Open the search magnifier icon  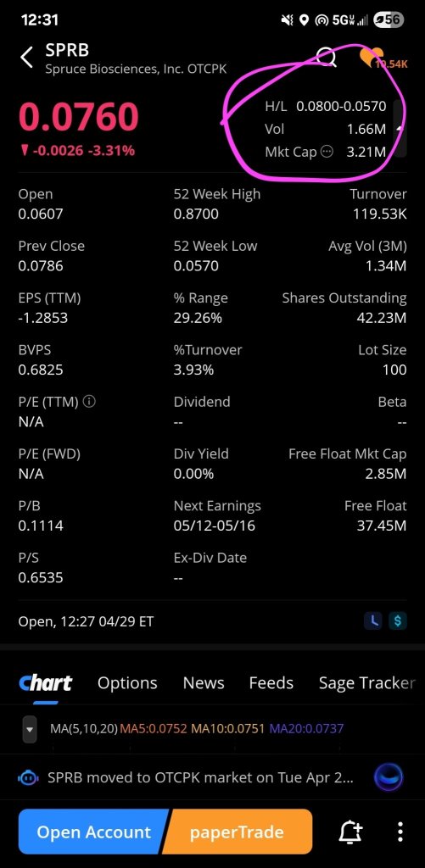click(327, 57)
